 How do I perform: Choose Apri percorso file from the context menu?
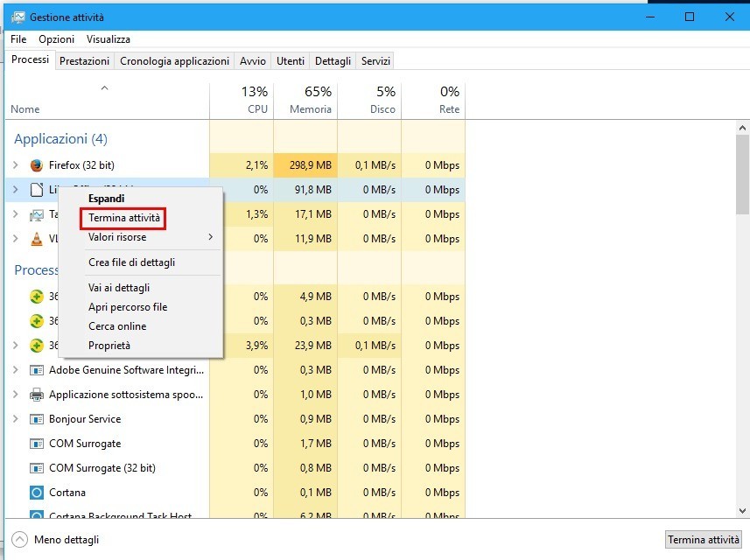click(x=128, y=307)
